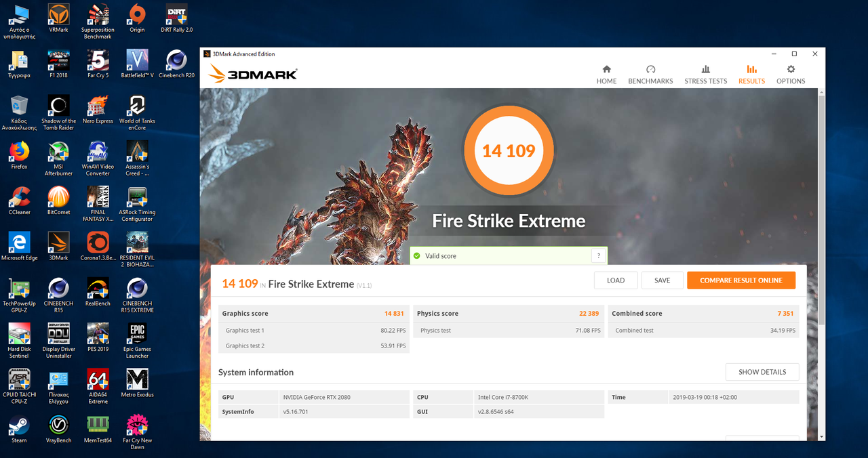Screen dimensions: 868x458
Task: Select RealBench desktop icon
Action: 98,291
